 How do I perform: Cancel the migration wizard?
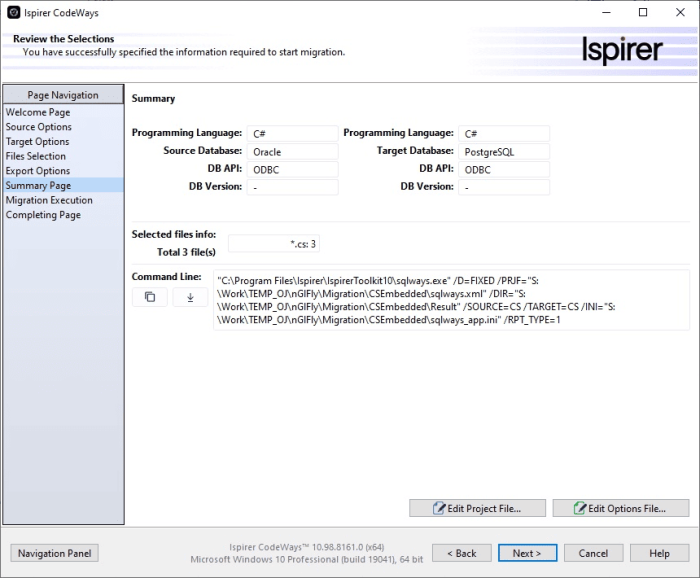pos(593,553)
